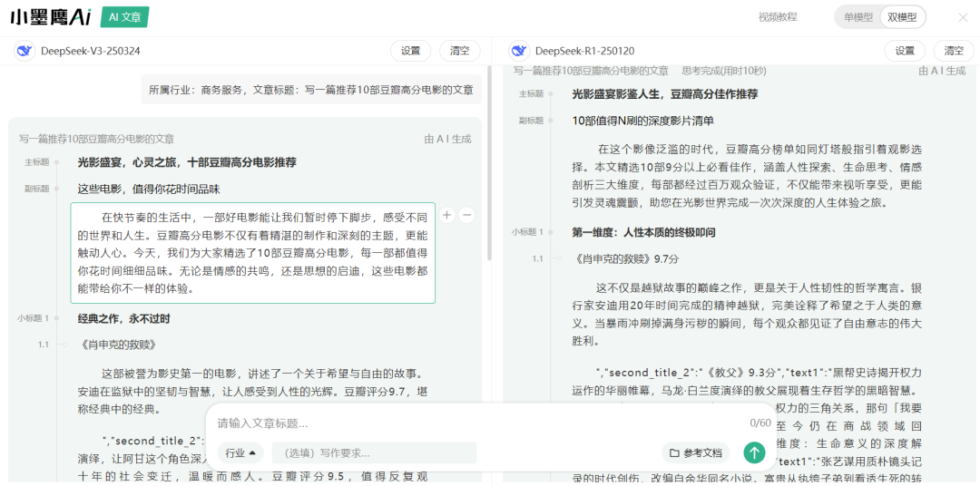Click the 写作要求 optional input field

coord(377,452)
